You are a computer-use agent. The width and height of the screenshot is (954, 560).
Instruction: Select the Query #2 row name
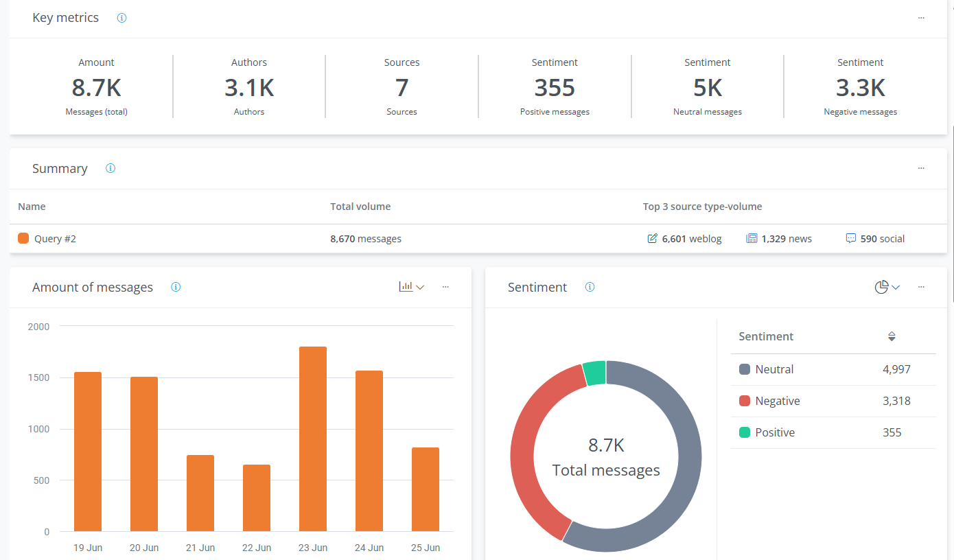(55, 239)
